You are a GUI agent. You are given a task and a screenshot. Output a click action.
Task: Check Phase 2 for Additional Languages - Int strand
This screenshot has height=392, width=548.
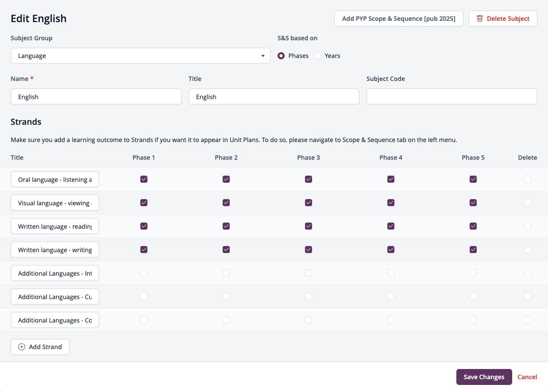(x=226, y=273)
